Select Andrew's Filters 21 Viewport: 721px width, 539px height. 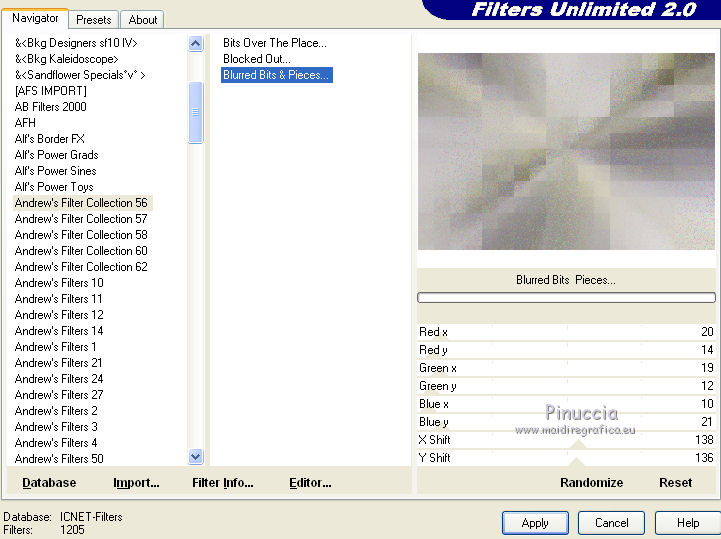click(x=58, y=363)
